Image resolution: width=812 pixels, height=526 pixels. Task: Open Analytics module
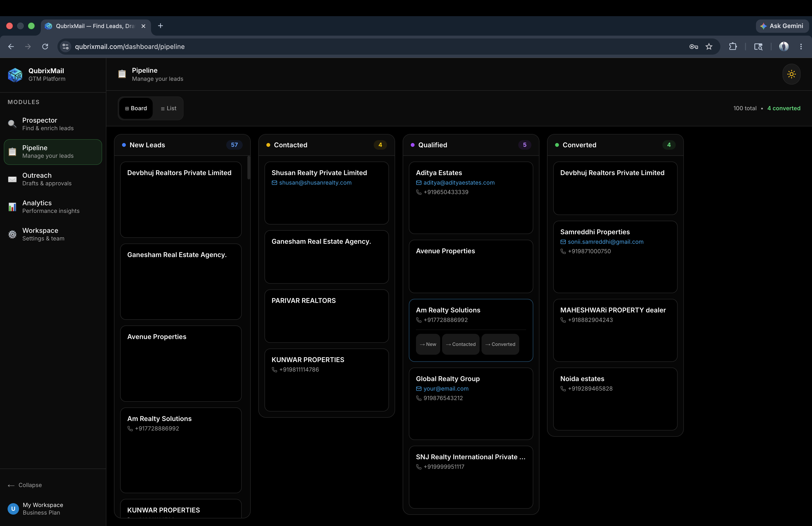click(x=53, y=207)
